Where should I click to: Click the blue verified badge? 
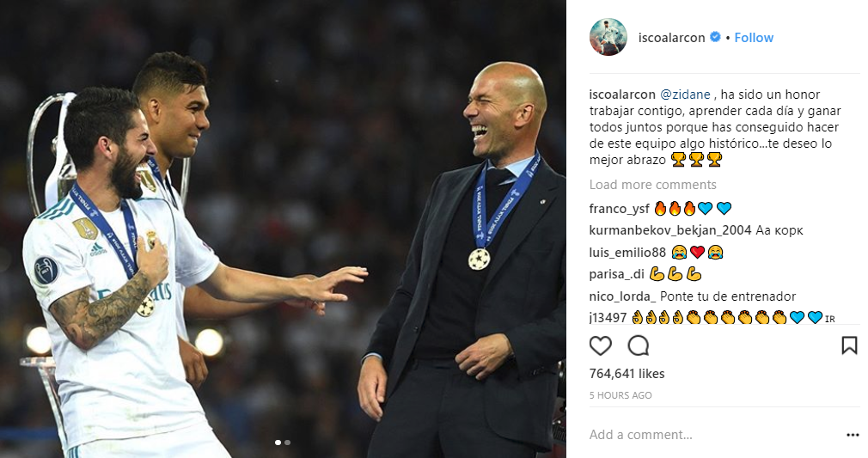[715, 37]
